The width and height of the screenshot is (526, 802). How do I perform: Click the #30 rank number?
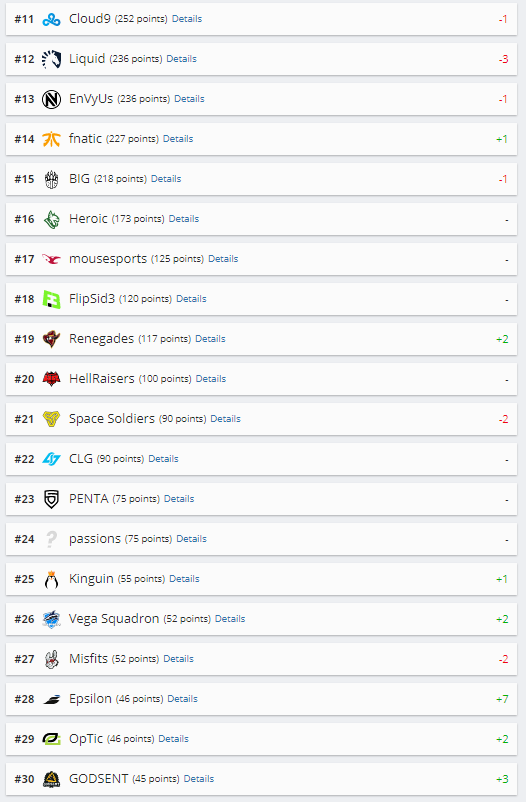24,779
